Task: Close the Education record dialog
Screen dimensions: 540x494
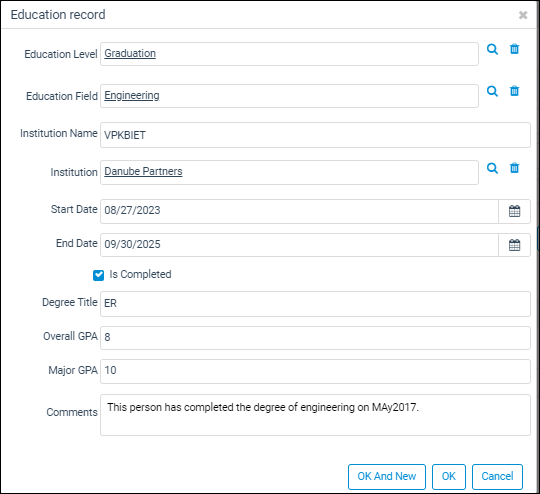Action: click(523, 15)
